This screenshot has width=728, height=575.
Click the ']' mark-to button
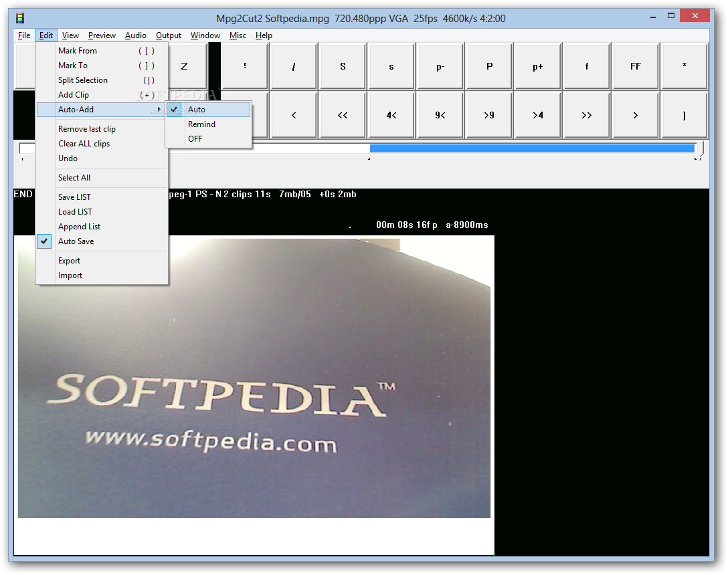pyautogui.click(x=685, y=115)
